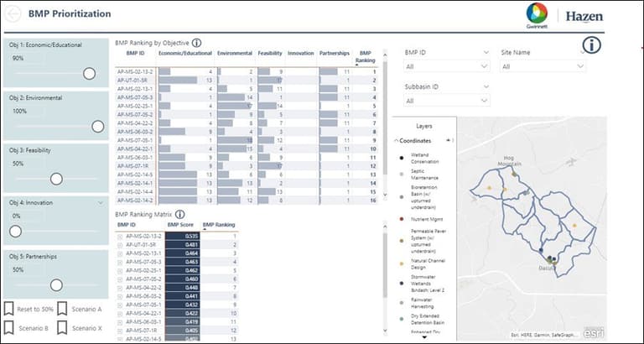Apply the Scenario A bookmark
The width and height of the screenshot is (644, 344).
tap(63, 309)
